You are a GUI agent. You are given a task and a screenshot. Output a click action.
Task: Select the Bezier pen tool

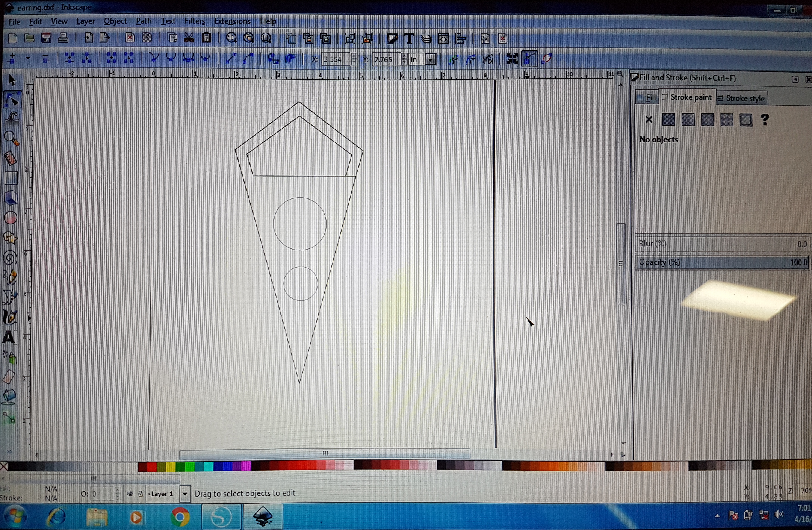point(10,297)
